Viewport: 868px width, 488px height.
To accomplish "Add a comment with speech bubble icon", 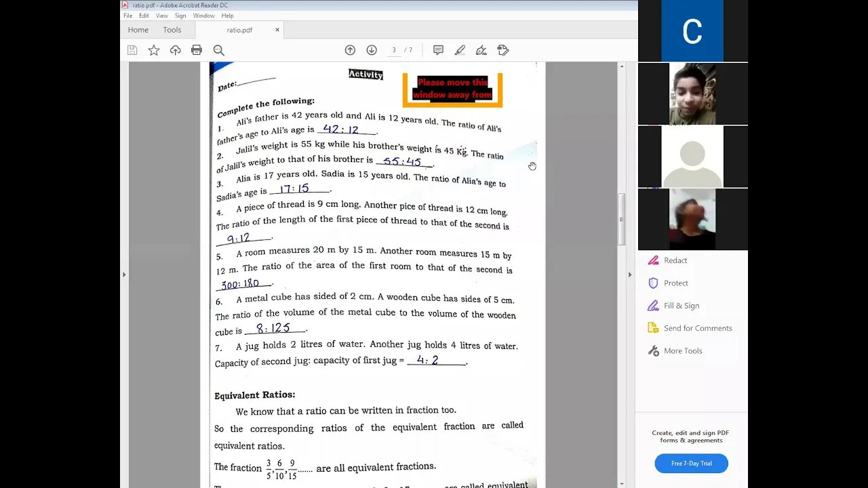I will [438, 50].
